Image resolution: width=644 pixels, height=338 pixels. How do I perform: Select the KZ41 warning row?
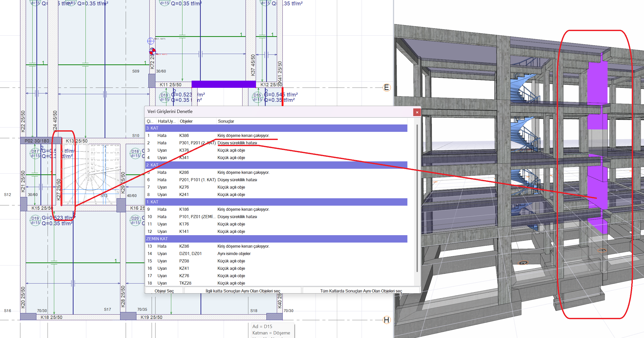[x=276, y=268]
